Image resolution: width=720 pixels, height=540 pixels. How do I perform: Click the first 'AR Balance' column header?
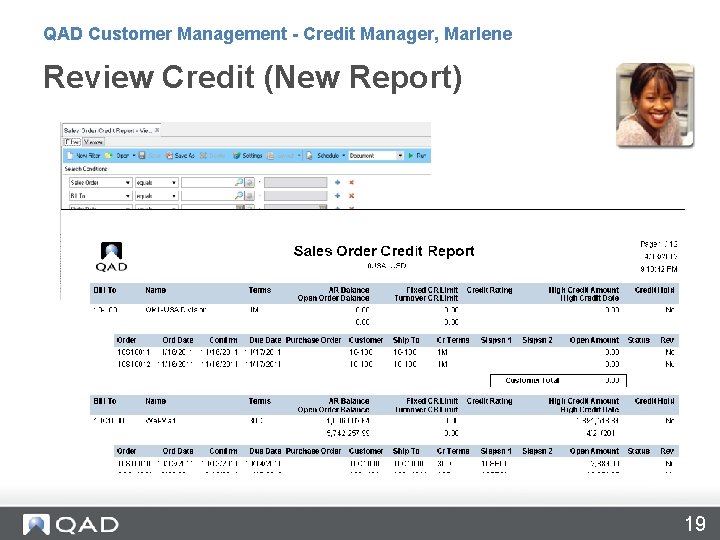tap(349, 290)
